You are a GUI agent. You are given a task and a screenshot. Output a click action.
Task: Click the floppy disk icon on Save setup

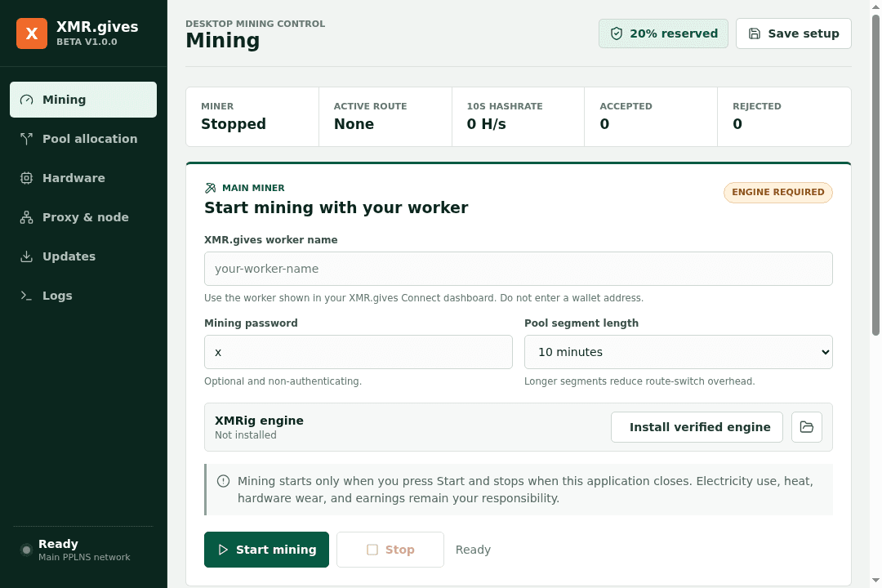tap(755, 33)
